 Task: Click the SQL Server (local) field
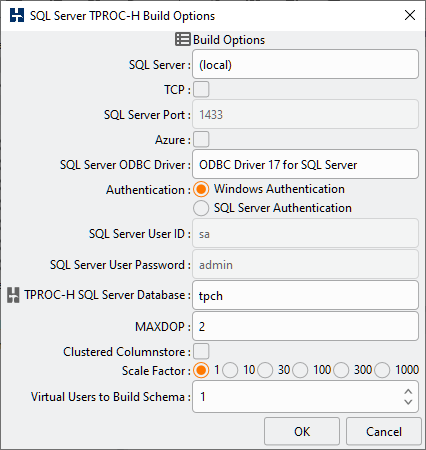pos(305,64)
